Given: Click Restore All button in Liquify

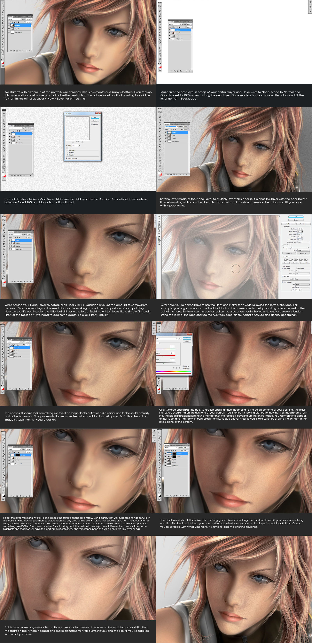Looking at the screenshot, I should click(303, 254).
